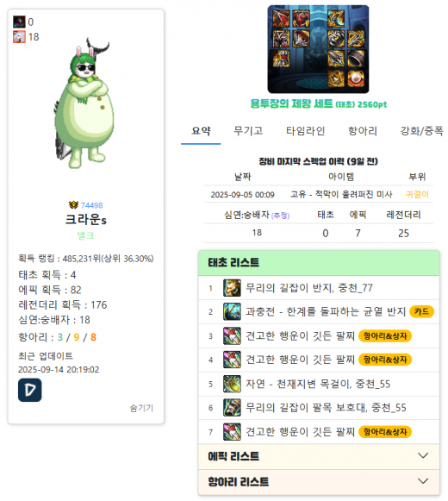Viewport: 448px width, 501px height.
Task: Click the 숨기기 link
Action: [x=141, y=408]
